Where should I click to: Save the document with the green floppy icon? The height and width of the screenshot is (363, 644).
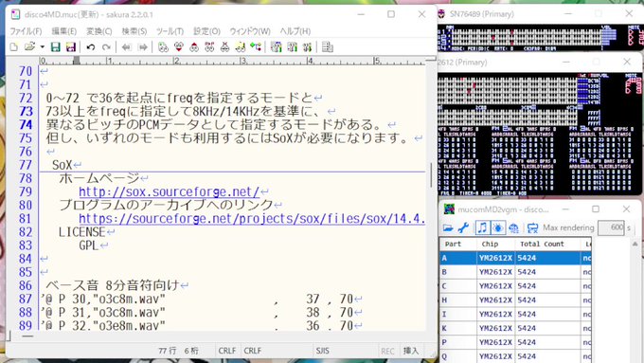pyautogui.click(x=56, y=47)
